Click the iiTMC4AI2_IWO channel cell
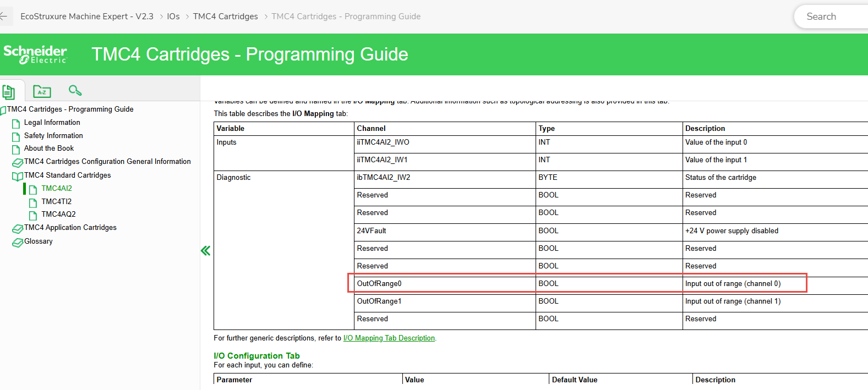The height and width of the screenshot is (390, 868). [x=445, y=144]
